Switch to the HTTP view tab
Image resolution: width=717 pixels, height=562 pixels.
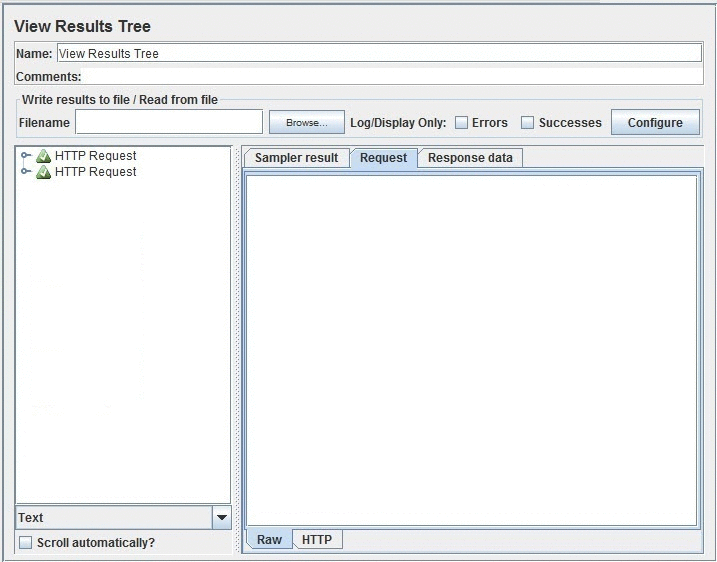(x=317, y=540)
